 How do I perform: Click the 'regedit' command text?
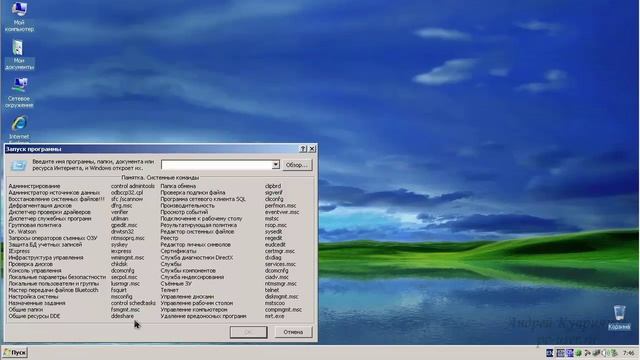(273, 238)
